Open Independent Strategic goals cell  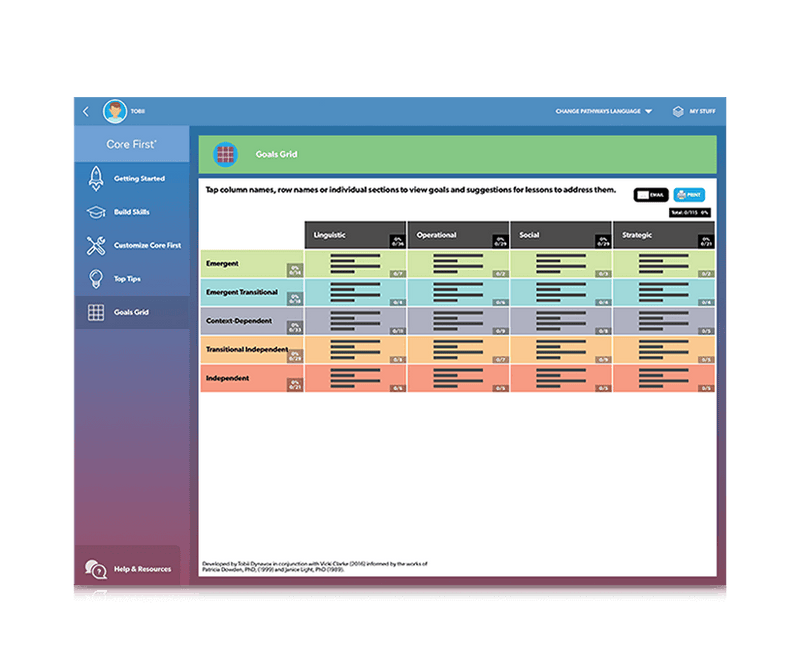pos(664,378)
